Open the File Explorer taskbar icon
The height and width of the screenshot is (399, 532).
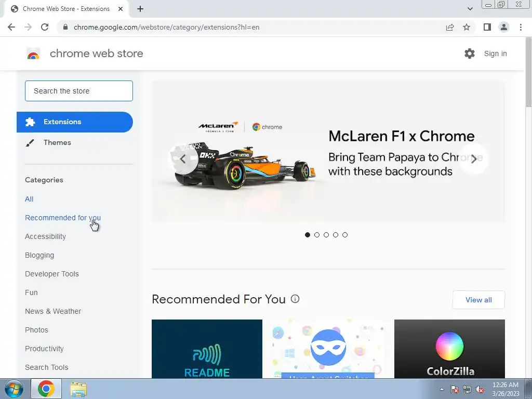tap(78, 389)
